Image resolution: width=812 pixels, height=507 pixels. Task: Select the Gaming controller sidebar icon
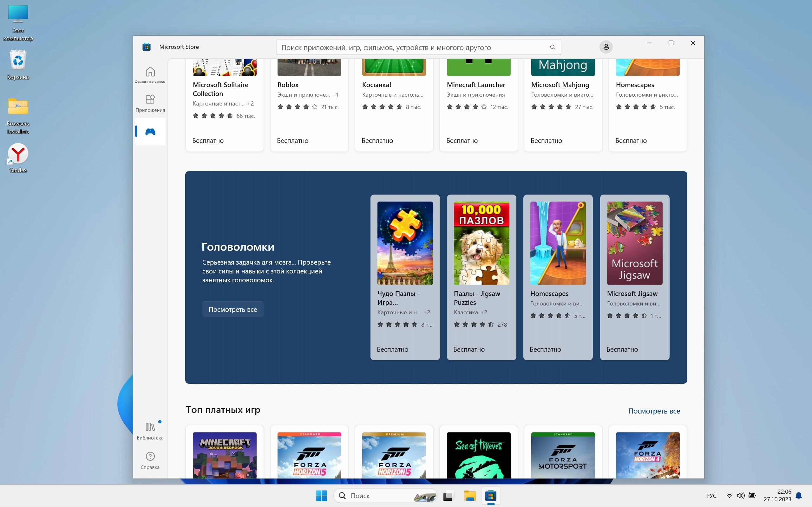pos(150,132)
